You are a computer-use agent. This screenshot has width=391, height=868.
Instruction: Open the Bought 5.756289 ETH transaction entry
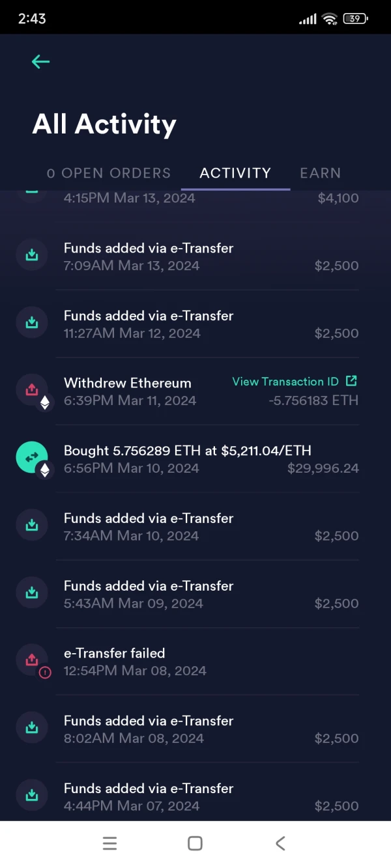click(188, 459)
